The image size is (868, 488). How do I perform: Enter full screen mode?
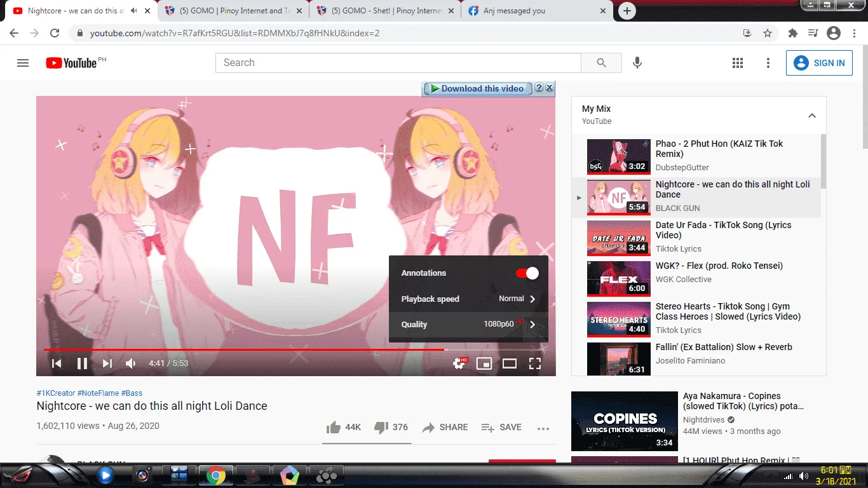pos(535,363)
